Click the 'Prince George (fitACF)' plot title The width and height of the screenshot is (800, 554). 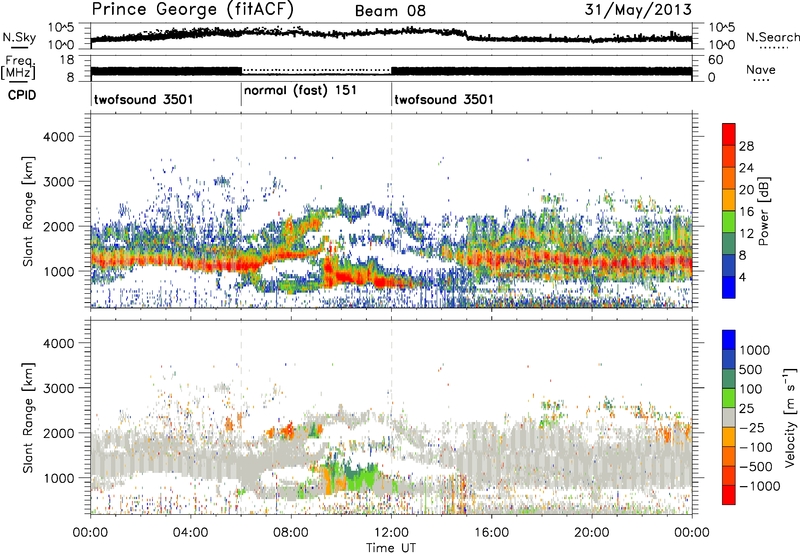(192, 9)
